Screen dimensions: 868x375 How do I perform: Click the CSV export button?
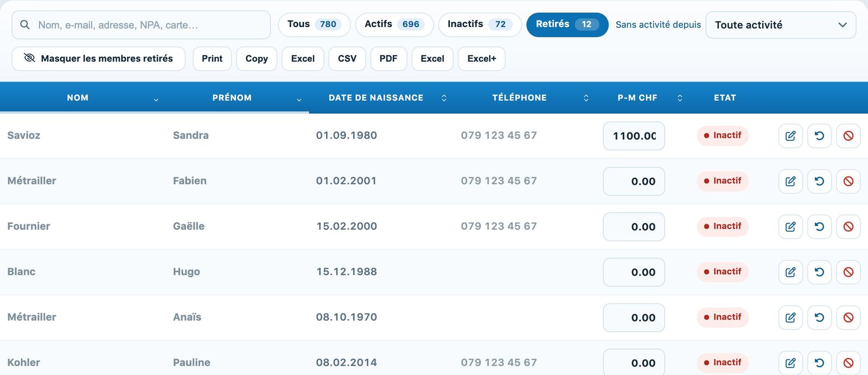pos(347,59)
